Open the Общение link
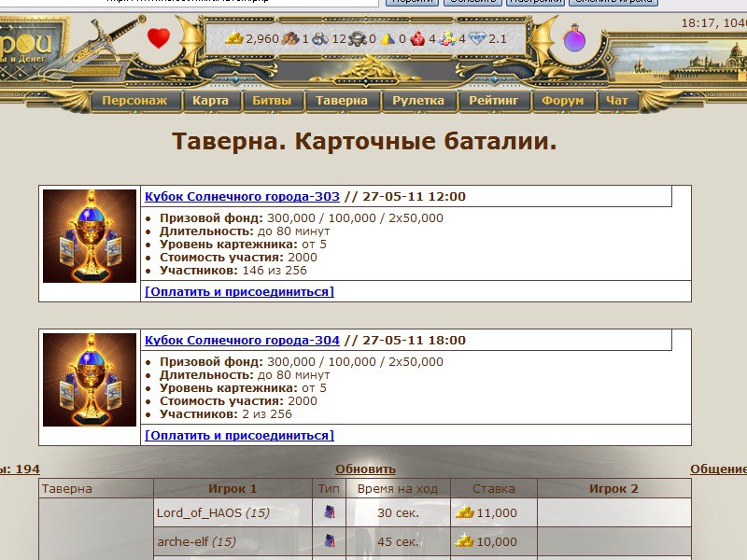This screenshot has height=560, width=747. [718, 469]
